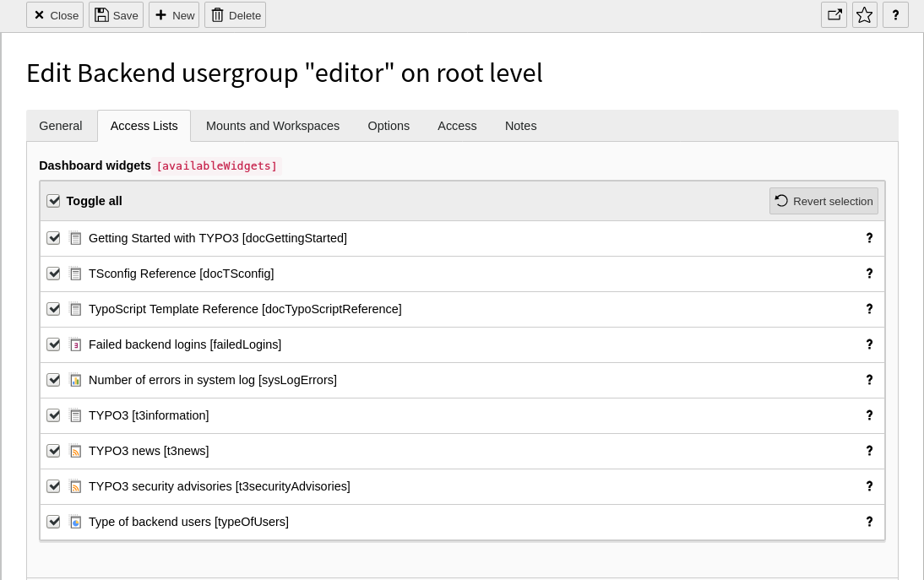Open the help question mark in toolbar
924x580 pixels.
(x=895, y=14)
